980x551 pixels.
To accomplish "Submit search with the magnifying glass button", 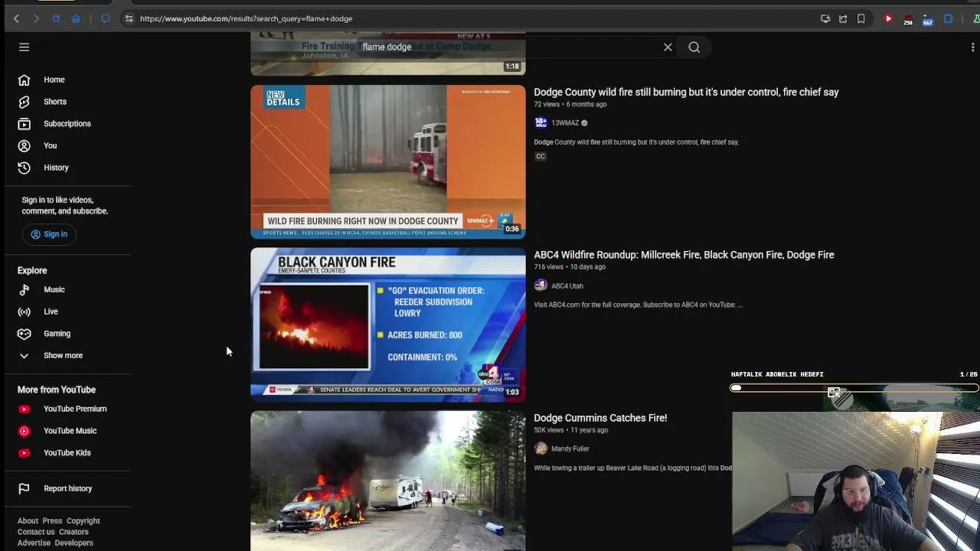I will (x=694, y=47).
